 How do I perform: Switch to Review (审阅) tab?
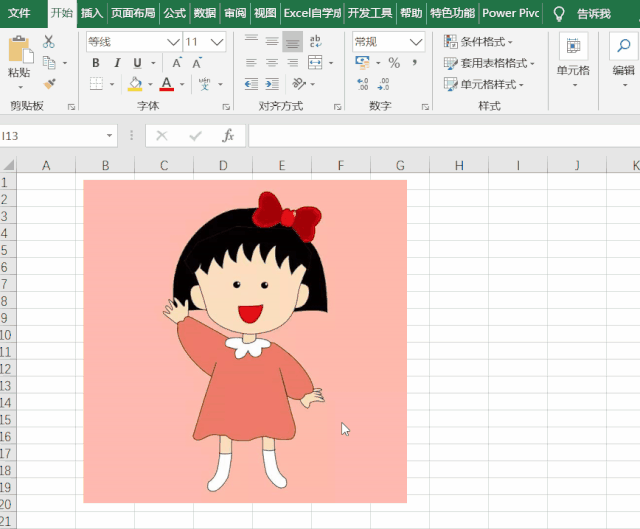point(235,13)
